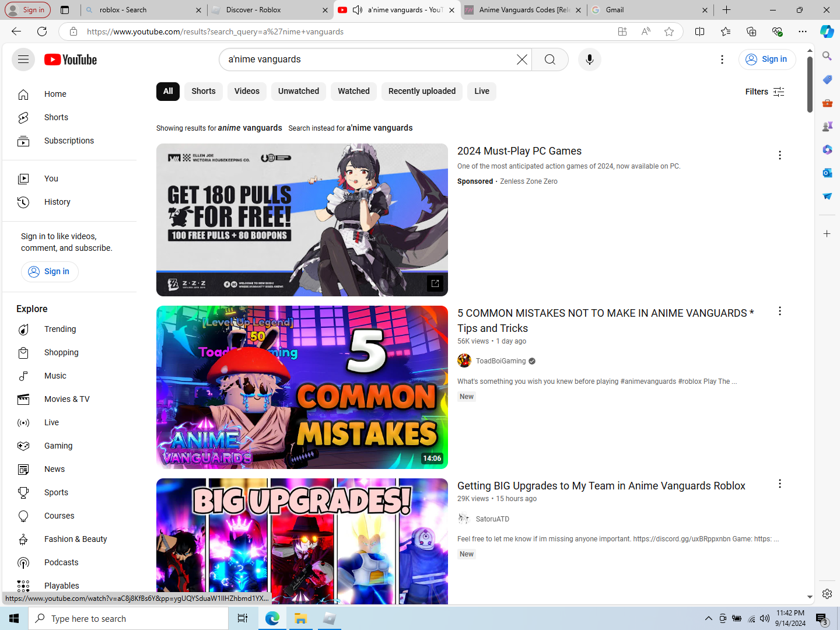Open 5 COMMON MISTAKES video title

[605, 321]
